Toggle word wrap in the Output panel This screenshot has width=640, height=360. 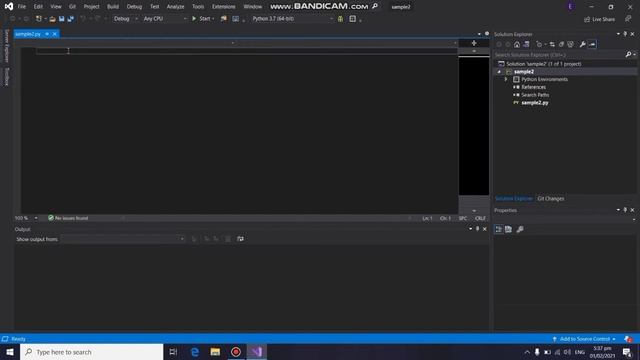click(240, 239)
